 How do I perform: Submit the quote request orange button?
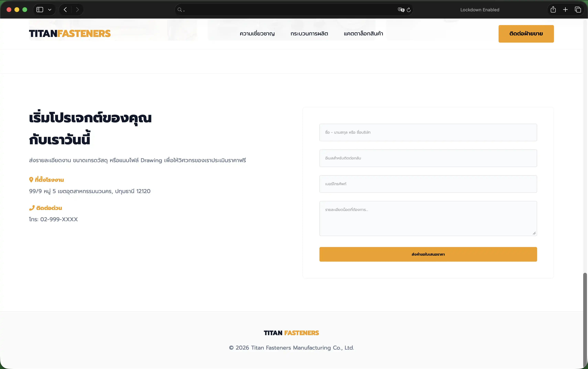[x=428, y=254]
